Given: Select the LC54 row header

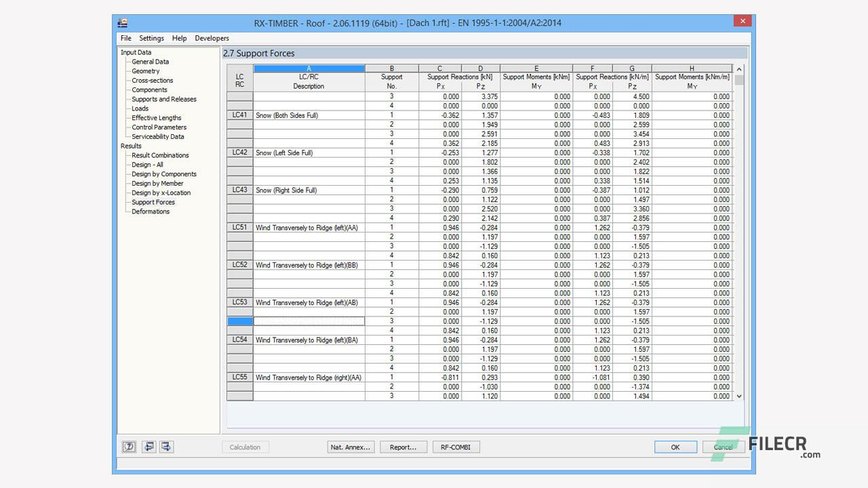Looking at the screenshot, I should click(x=239, y=340).
